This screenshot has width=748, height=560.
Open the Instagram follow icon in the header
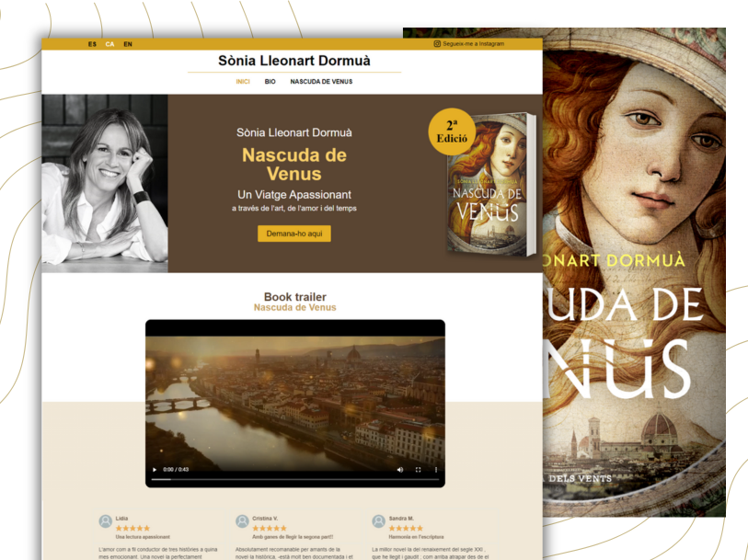[x=436, y=42]
